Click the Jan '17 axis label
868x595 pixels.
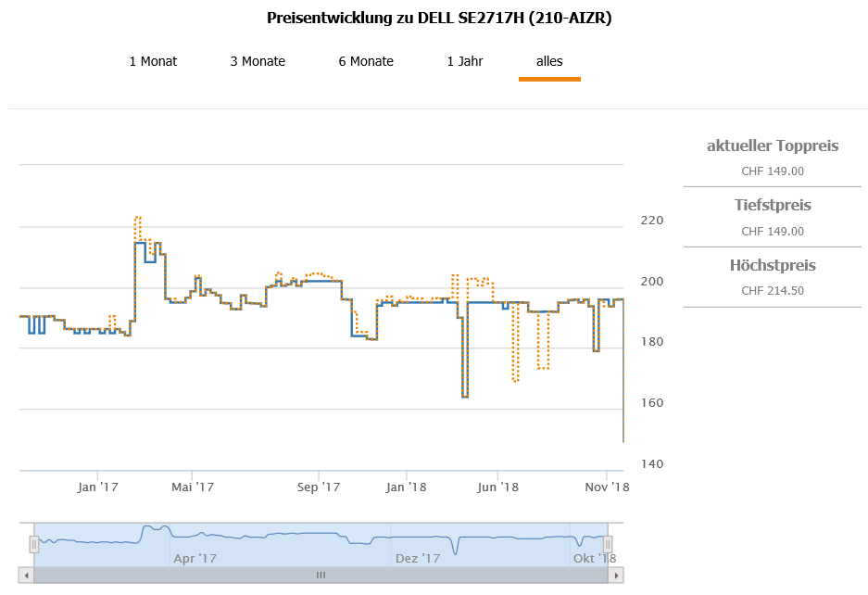click(x=97, y=487)
